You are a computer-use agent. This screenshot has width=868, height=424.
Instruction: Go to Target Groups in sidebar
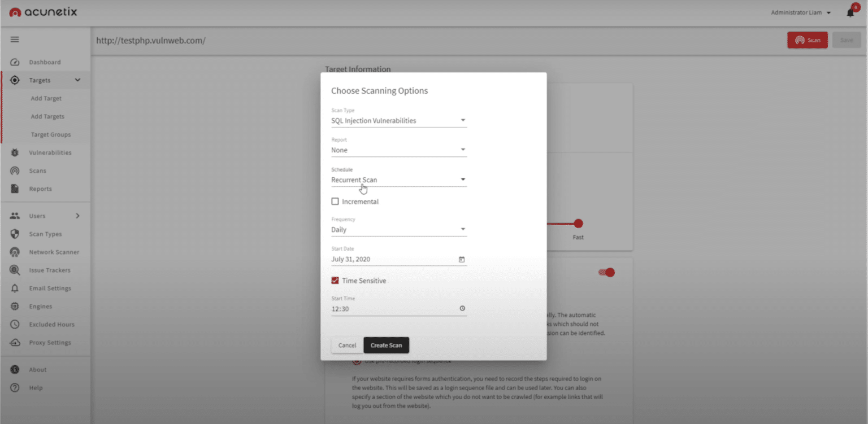pos(51,134)
